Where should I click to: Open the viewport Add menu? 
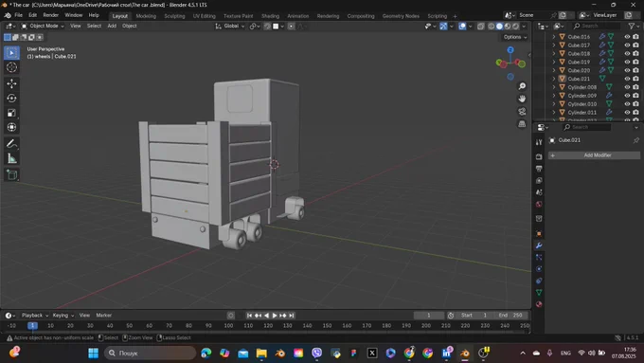coord(112,26)
